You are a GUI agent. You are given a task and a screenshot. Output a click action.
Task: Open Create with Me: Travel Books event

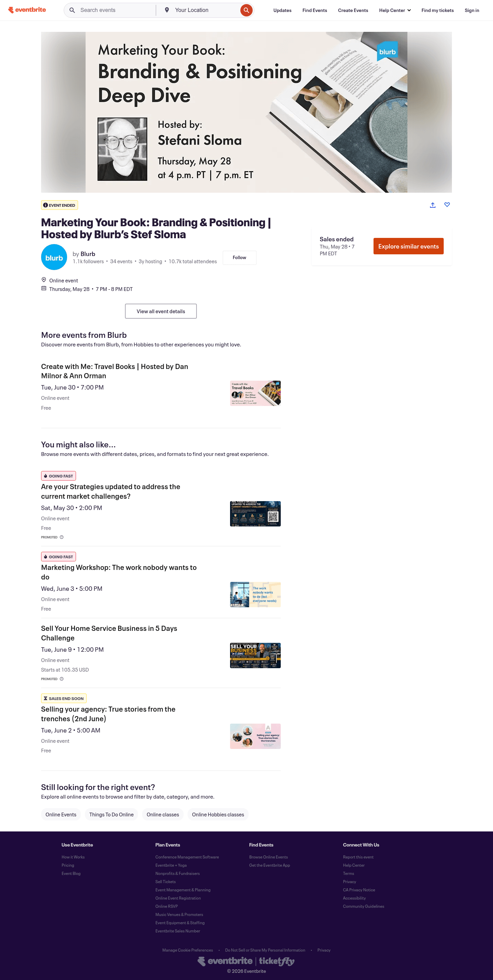coord(114,371)
